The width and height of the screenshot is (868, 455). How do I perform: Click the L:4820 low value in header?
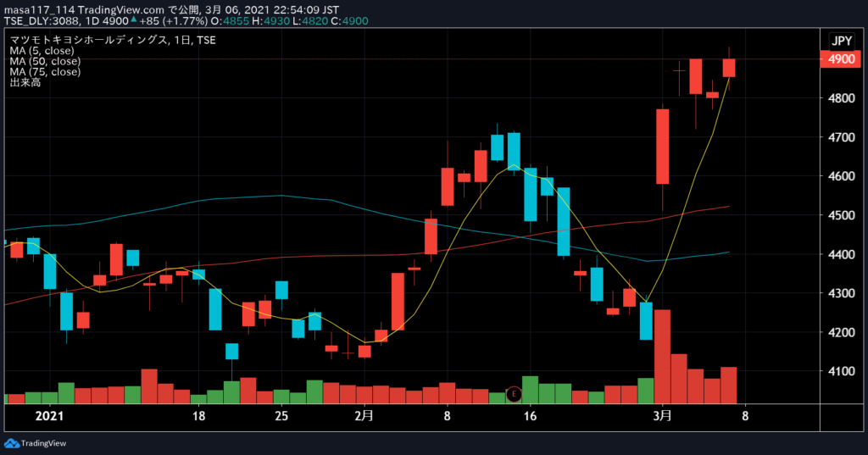(310, 21)
